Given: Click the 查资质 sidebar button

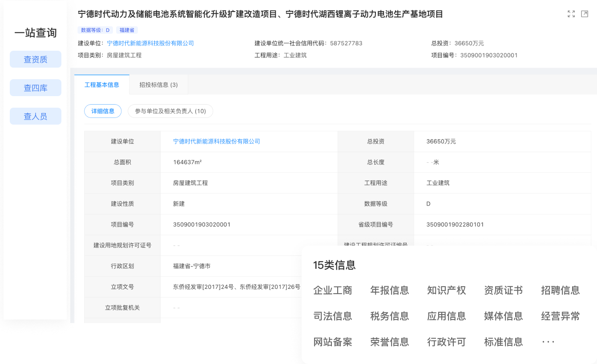Looking at the screenshot, I should tap(36, 59).
